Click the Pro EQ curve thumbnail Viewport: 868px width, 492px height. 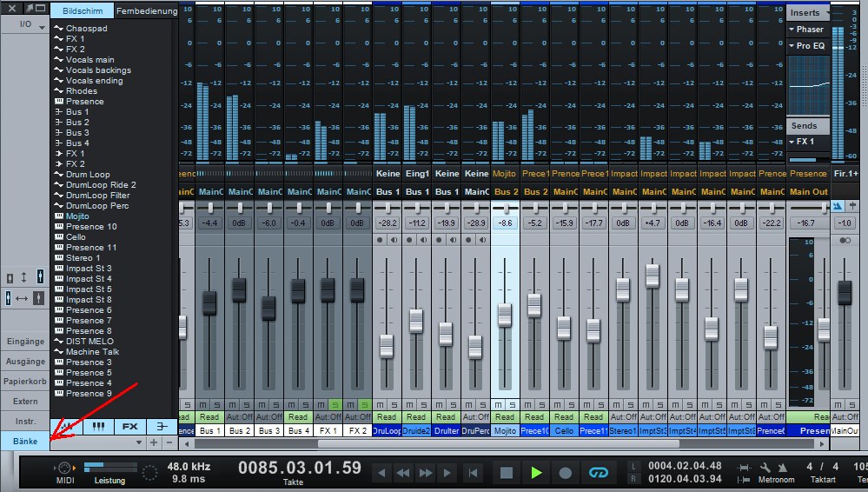(808, 85)
